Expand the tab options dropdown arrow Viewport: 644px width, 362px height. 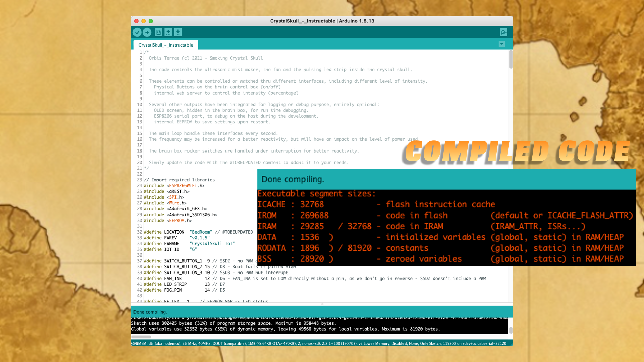click(x=501, y=44)
